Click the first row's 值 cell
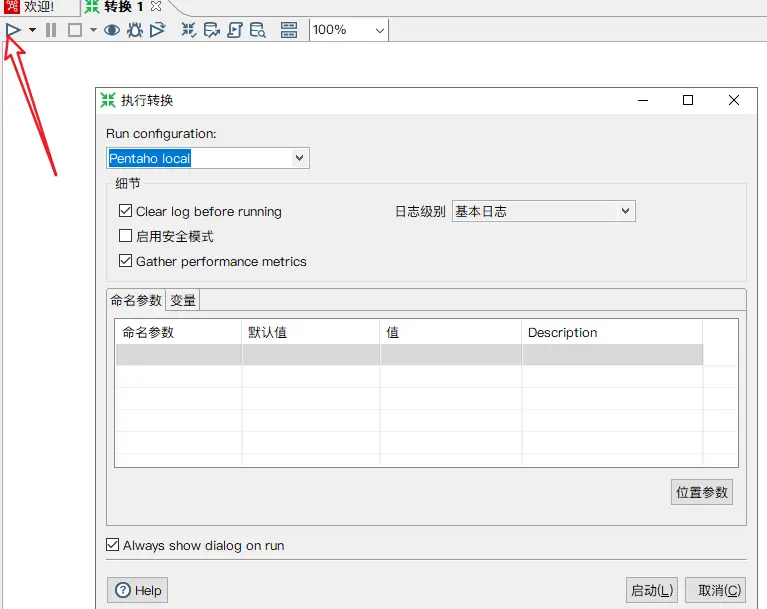767x609 pixels. 451,355
